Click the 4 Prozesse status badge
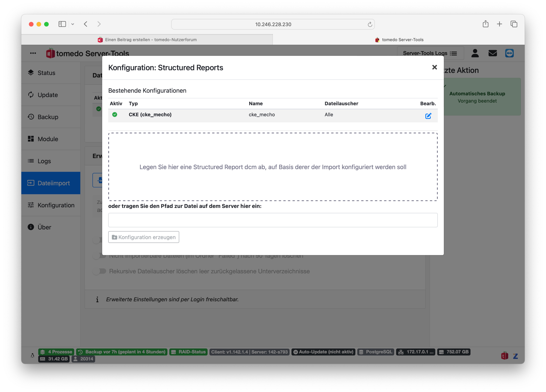 (x=56, y=352)
